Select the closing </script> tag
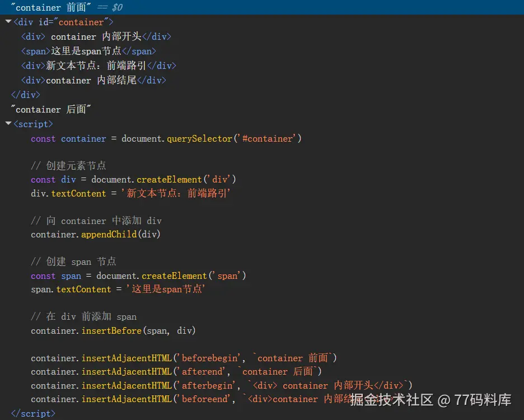Viewport: 524px width, 420px height. click(33, 414)
